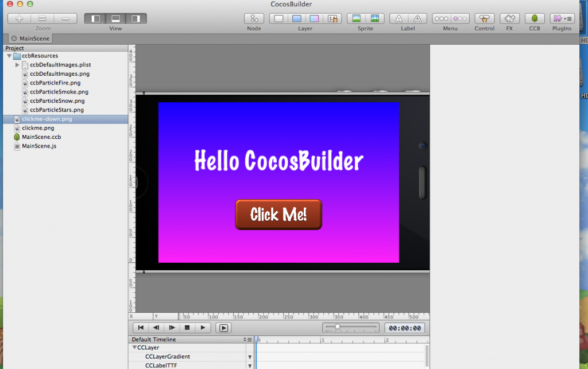Close the MainScene tab
The image size is (588, 369).
pyautogui.click(x=14, y=38)
